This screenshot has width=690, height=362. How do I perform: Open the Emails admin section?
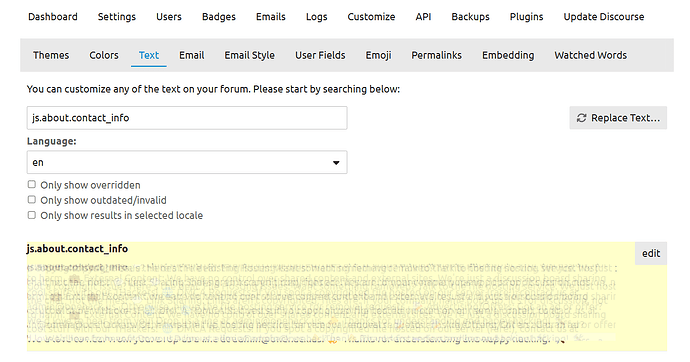pos(271,17)
